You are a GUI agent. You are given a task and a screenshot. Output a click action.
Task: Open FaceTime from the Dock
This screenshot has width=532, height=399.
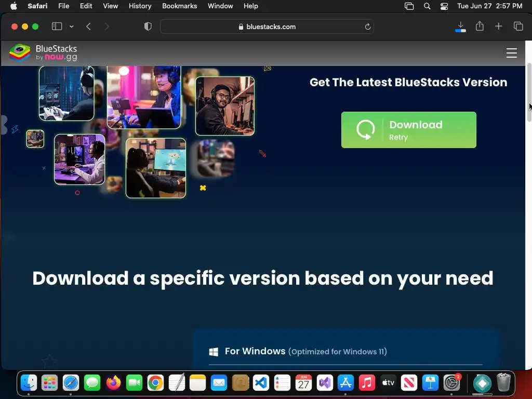point(135,383)
